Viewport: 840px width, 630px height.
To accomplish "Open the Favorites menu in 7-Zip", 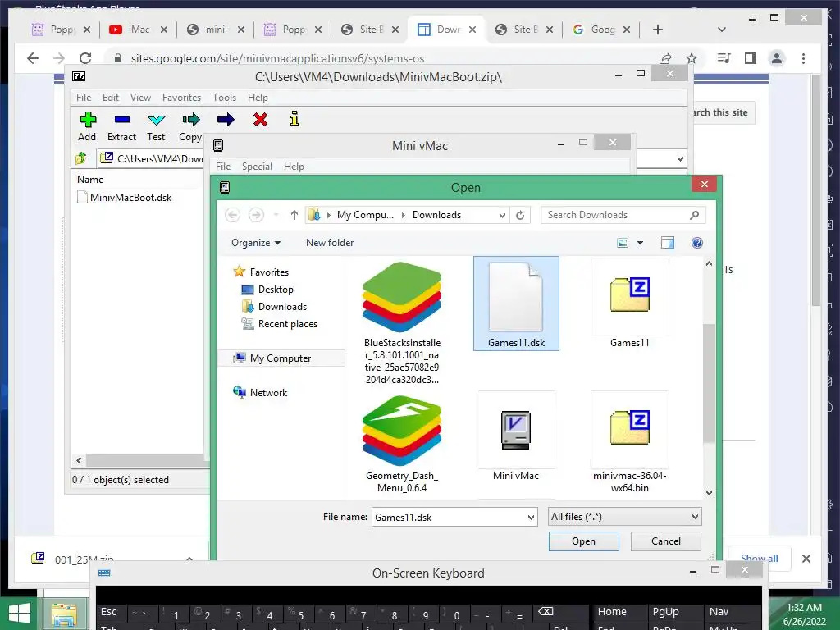I will click(181, 98).
